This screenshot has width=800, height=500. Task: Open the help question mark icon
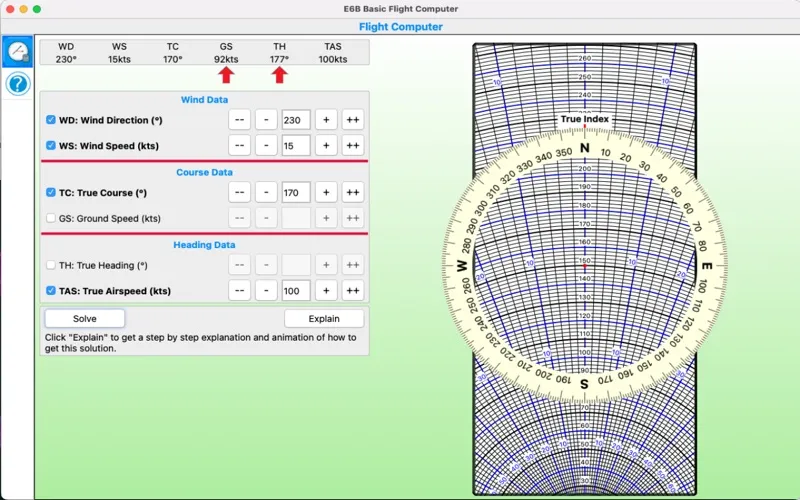pyautogui.click(x=18, y=84)
